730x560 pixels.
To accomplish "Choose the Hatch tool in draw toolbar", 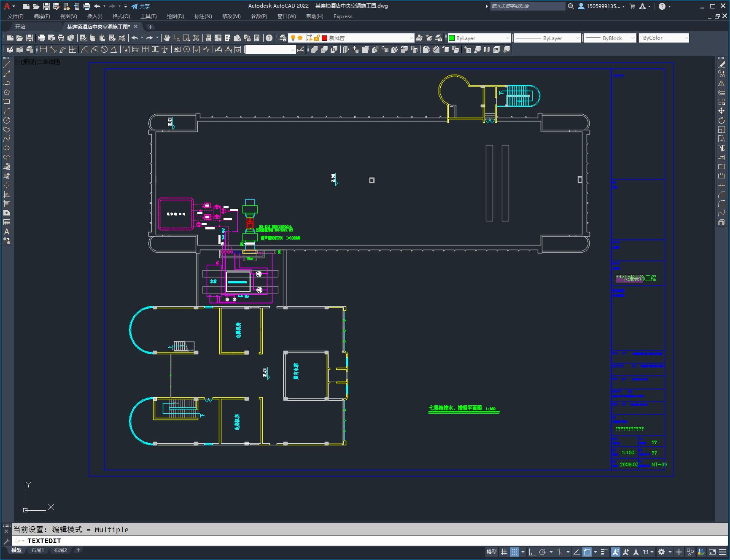I will click(x=7, y=195).
